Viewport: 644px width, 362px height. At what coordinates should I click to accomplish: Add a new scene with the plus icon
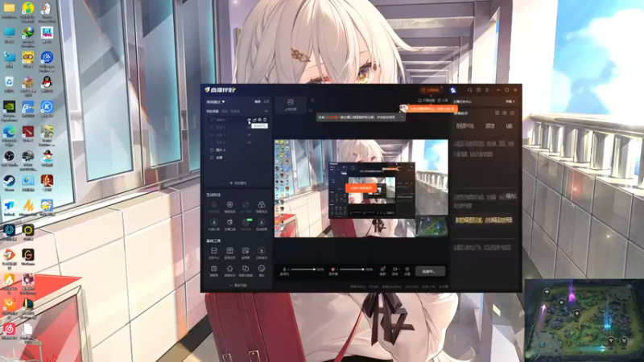click(266, 111)
